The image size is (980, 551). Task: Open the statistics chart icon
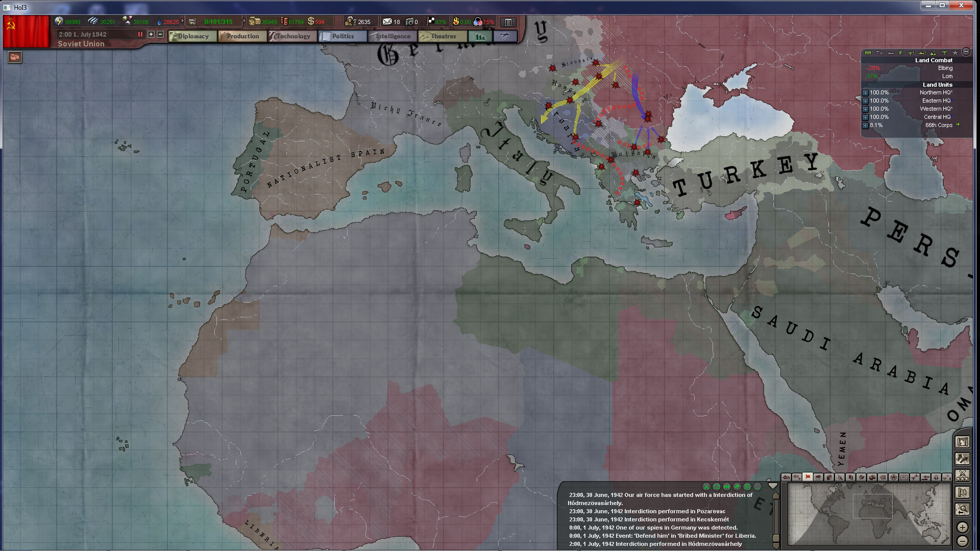click(x=480, y=36)
